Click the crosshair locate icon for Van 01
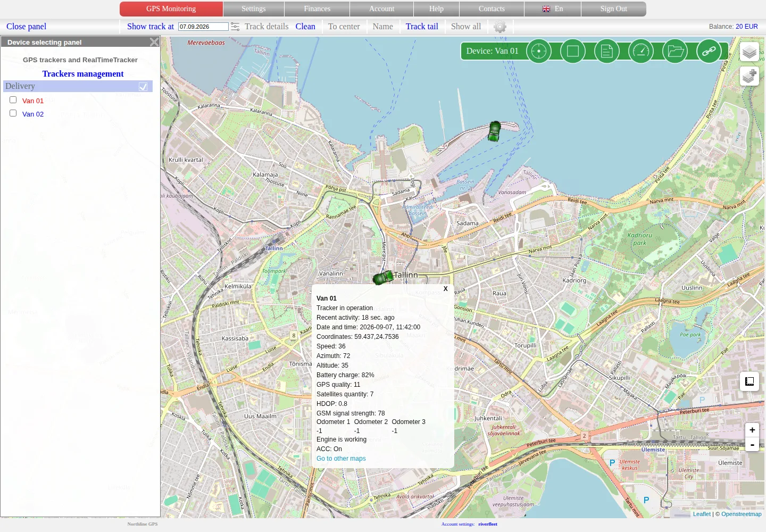This screenshot has width=766, height=532. click(x=539, y=51)
